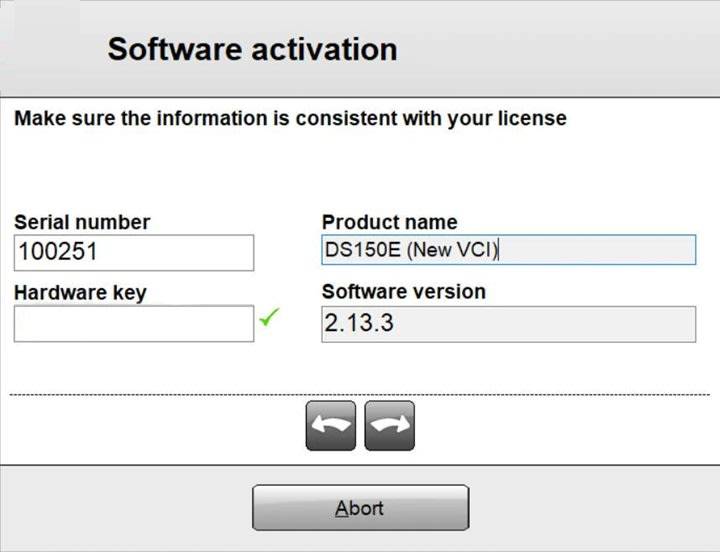Click the "Hardware key" label
The image size is (720, 552).
80,292
